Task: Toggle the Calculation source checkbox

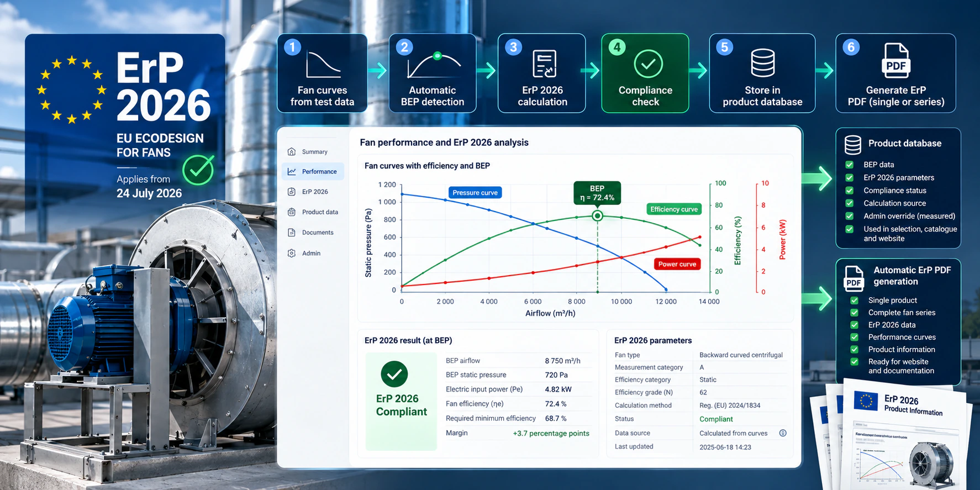Action: click(850, 203)
